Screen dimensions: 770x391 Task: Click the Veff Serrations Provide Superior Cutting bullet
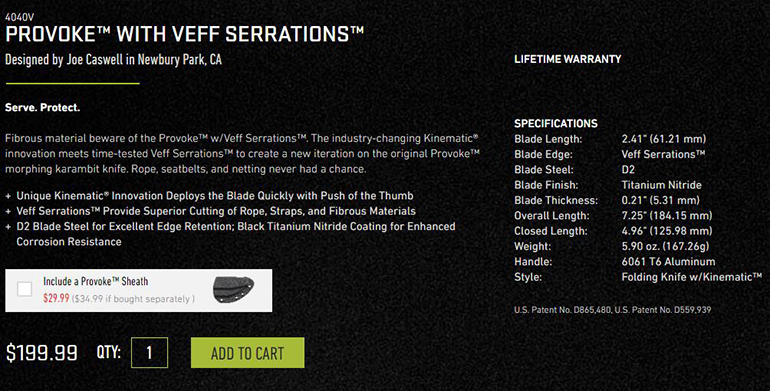point(216,211)
